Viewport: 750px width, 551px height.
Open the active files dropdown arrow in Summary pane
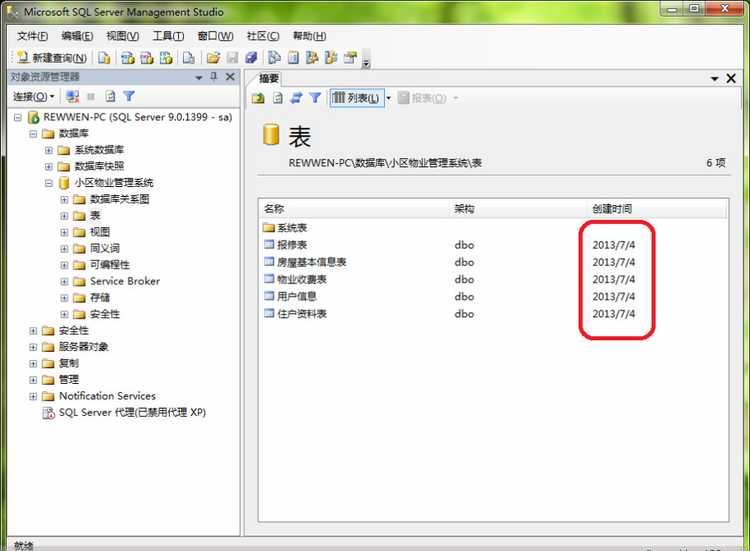pyautogui.click(x=715, y=78)
